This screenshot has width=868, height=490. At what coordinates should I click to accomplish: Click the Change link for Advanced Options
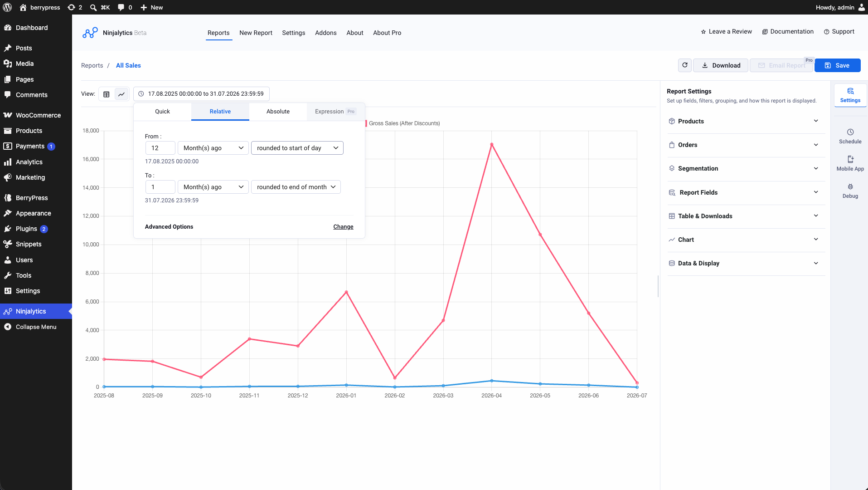(343, 227)
